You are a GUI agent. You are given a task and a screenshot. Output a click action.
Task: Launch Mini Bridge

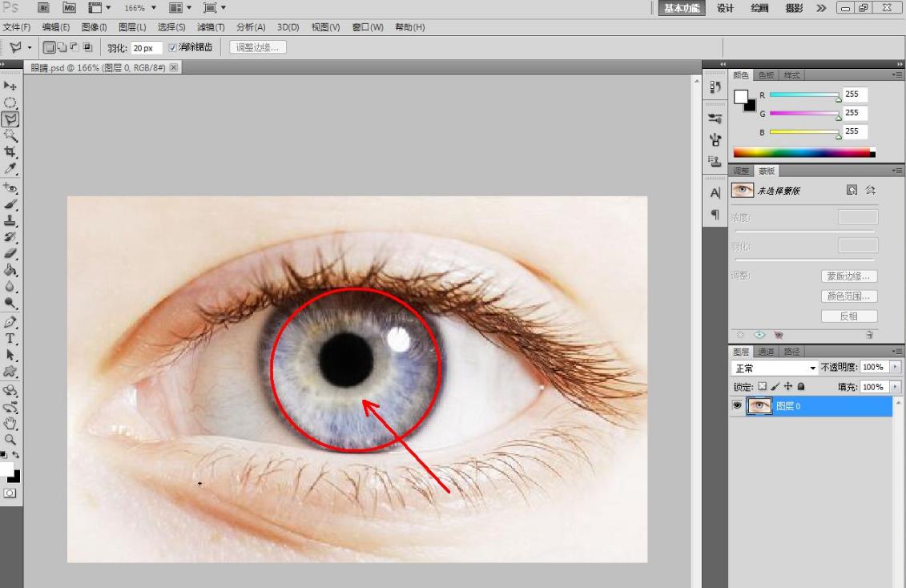coord(70,7)
